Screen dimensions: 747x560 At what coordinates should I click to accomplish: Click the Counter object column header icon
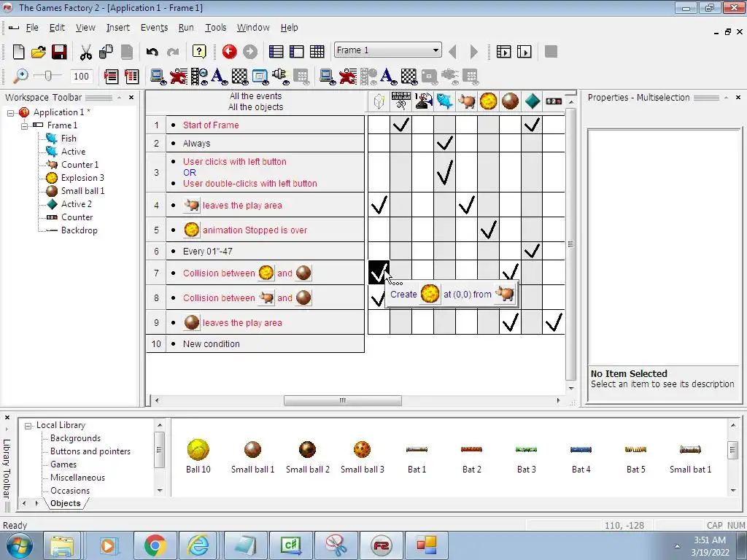pyautogui.click(x=554, y=101)
